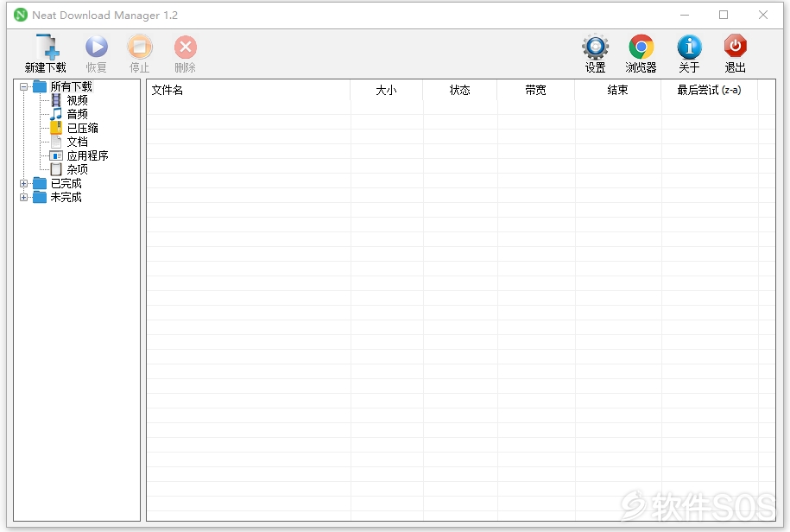This screenshot has height=532, width=790.
Task: Sort by 文件名 column header
Action: point(249,90)
